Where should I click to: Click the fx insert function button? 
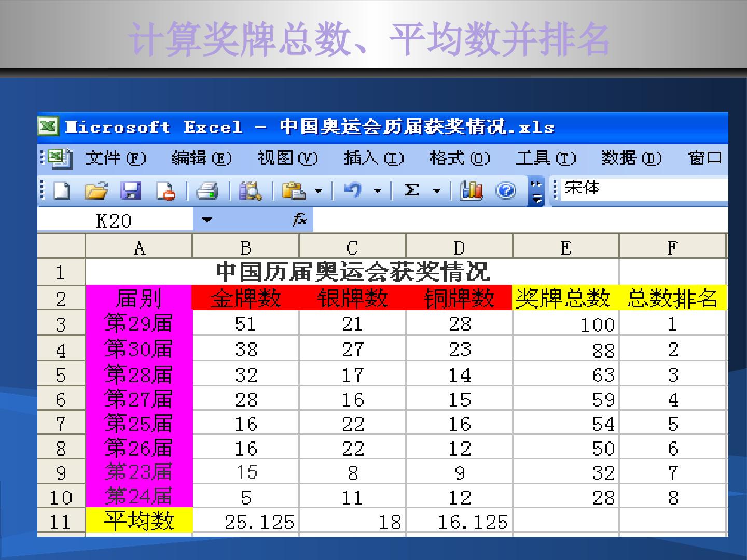coord(300,220)
